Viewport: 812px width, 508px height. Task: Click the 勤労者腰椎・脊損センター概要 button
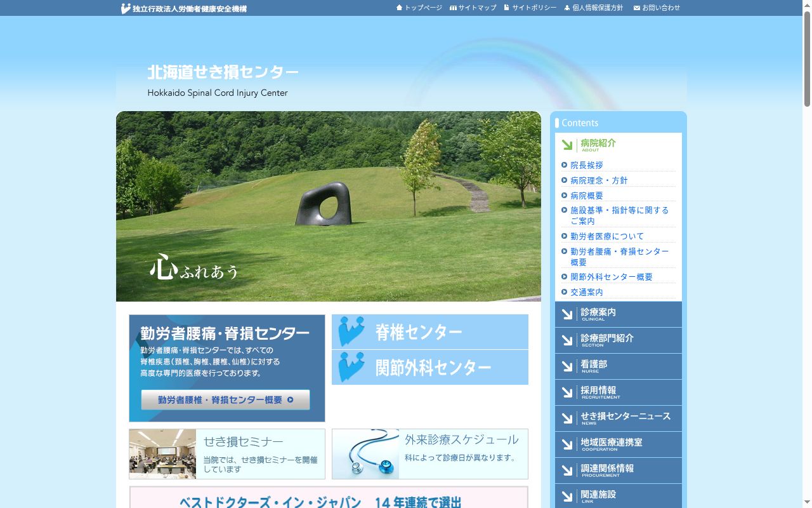click(x=226, y=400)
